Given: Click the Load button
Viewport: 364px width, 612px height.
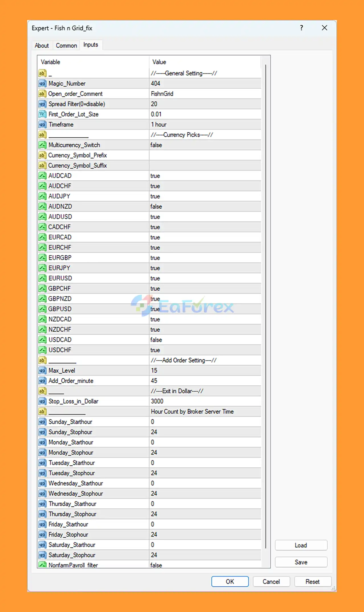Looking at the screenshot, I should pyautogui.click(x=301, y=545).
